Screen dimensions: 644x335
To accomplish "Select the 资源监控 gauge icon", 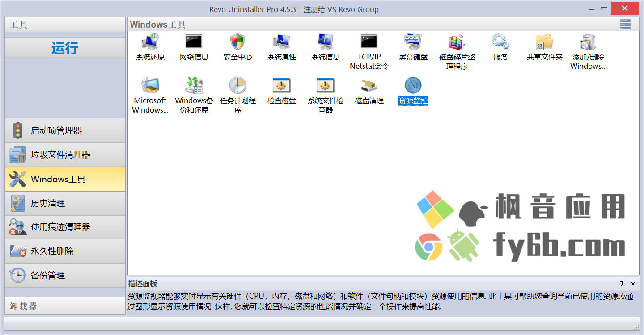I will point(413,86).
